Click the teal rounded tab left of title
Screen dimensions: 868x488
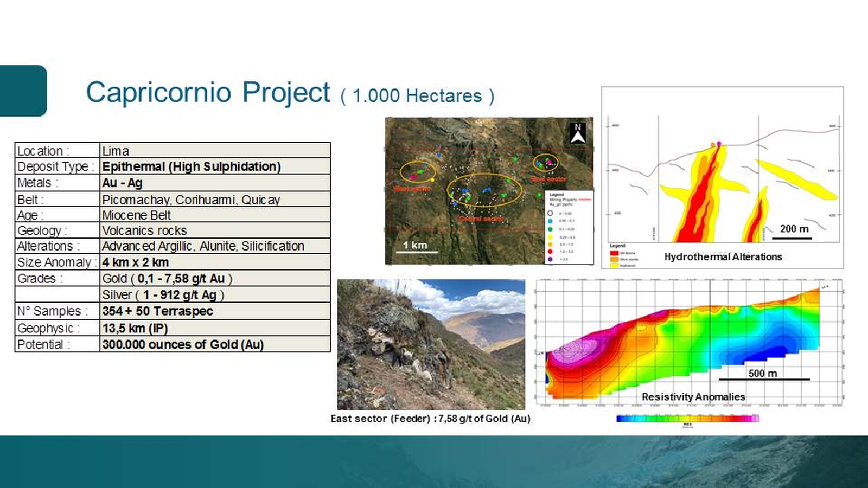tap(23, 91)
